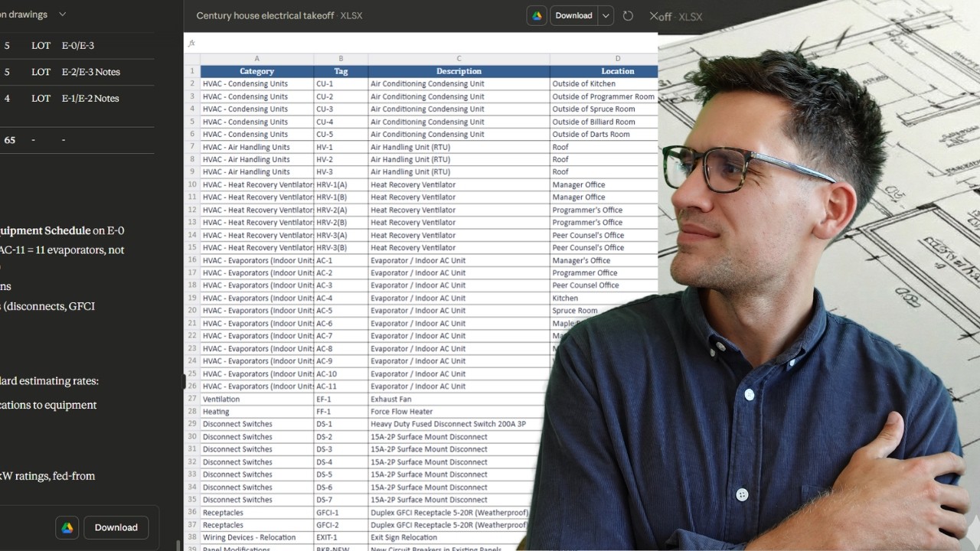This screenshot has width=980, height=551.
Task: Select the "CU-3" tag cell
Action: [341, 109]
